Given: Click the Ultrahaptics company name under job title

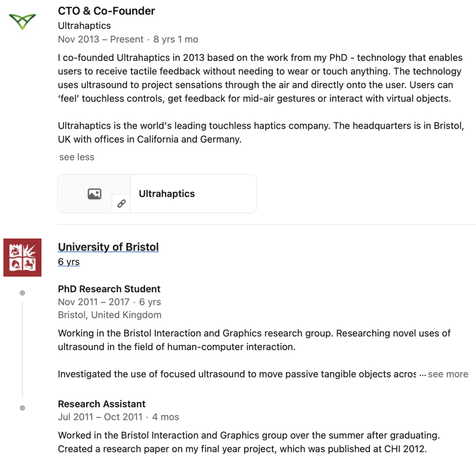Looking at the screenshot, I should pos(85,26).
